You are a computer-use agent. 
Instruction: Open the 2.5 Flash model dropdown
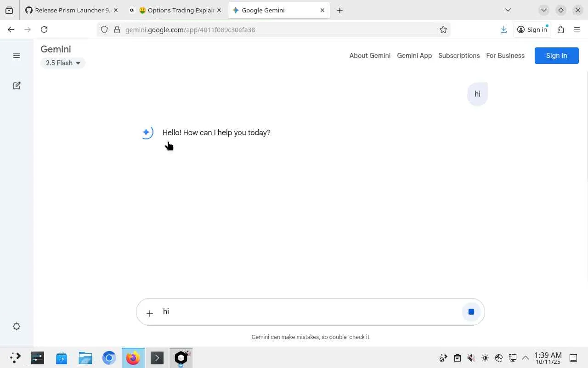click(x=63, y=63)
